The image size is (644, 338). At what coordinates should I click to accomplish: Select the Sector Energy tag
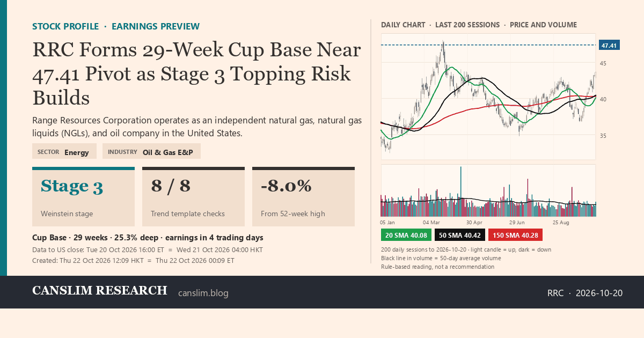[x=64, y=151]
